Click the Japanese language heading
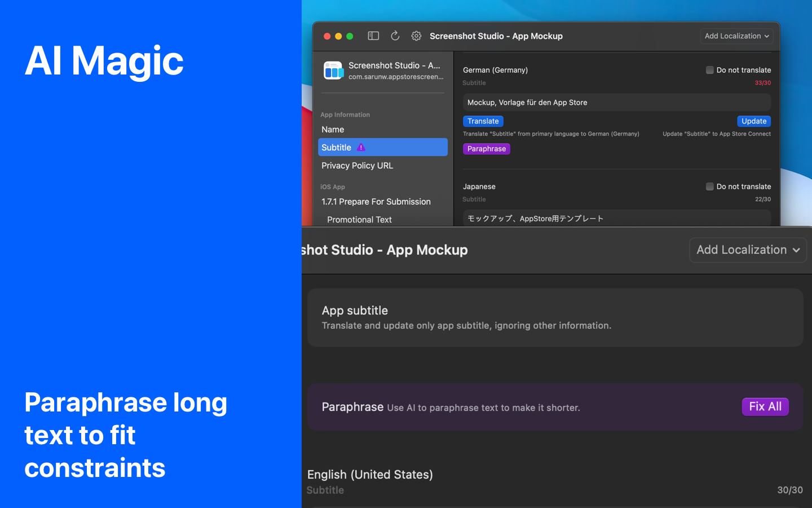 [x=479, y=186]
